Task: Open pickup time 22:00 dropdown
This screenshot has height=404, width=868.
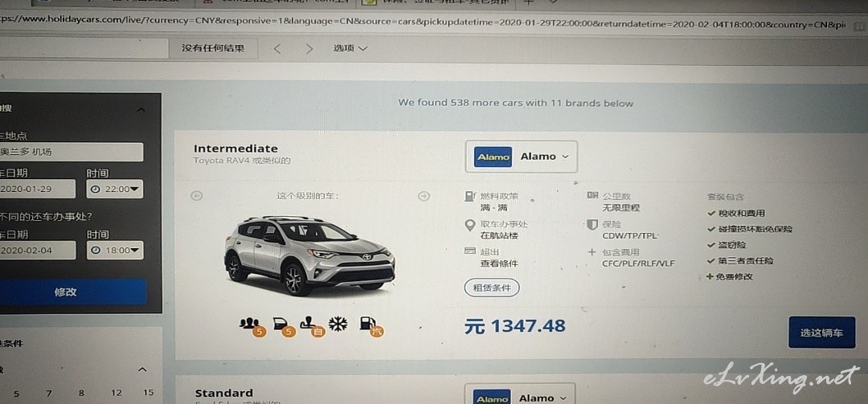Action: (x=115, y=190)
